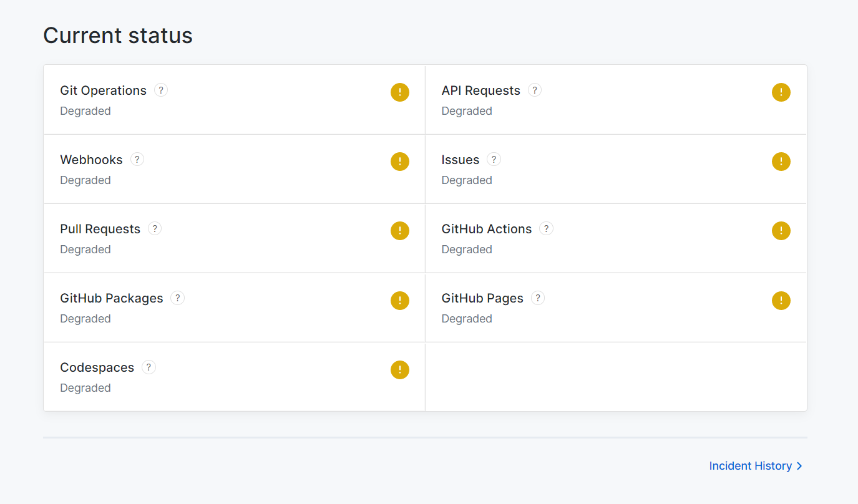The width and height of the screenshot is (858, 504).
Task: Click Degraded text under GitHub Actions
Action: [467, 250]
